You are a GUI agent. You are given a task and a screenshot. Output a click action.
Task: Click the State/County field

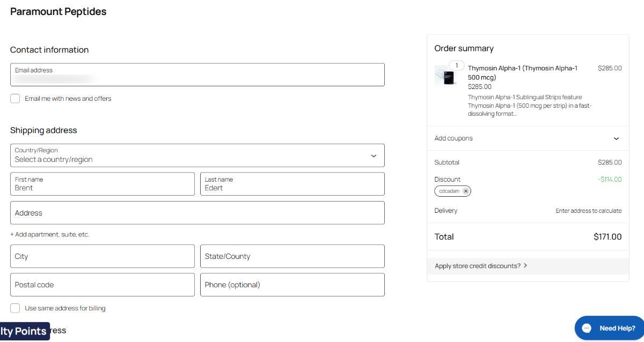click(x=292, y=256)
